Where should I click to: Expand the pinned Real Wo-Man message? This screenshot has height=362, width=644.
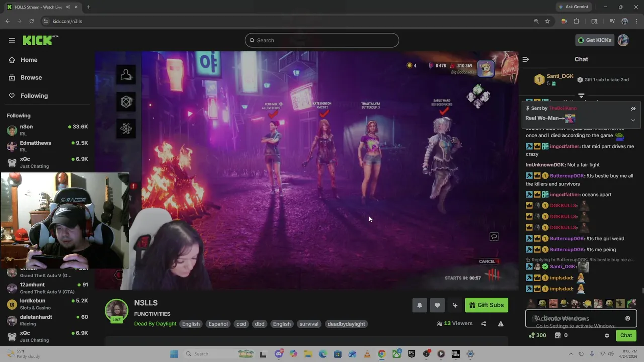[x=633, y=120]
